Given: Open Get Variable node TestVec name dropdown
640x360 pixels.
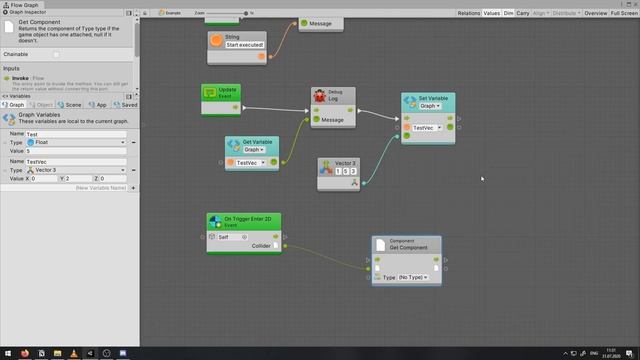Looking at the screenshot, I should (251, 162).
